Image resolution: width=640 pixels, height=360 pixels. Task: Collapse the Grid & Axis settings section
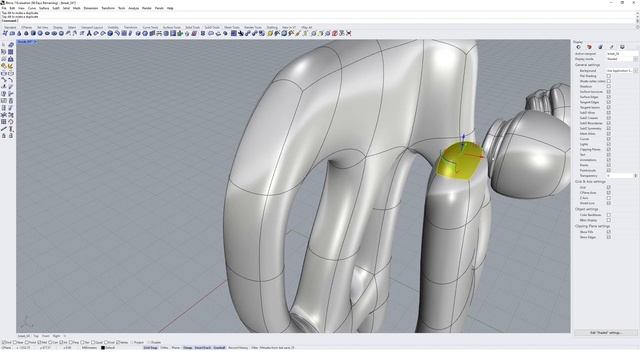point(590,182)
